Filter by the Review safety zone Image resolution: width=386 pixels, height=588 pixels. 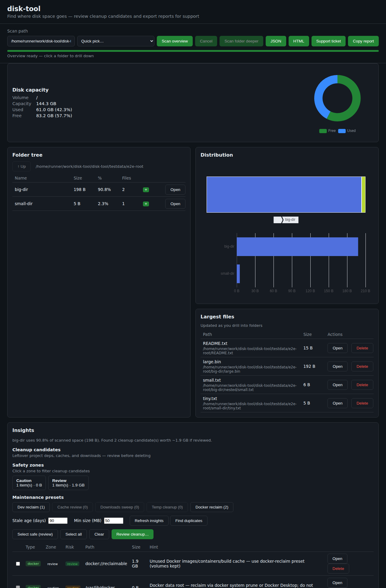click(68, 483)
